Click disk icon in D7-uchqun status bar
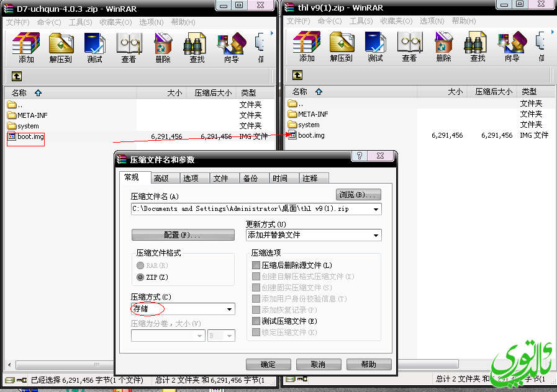 10,380
